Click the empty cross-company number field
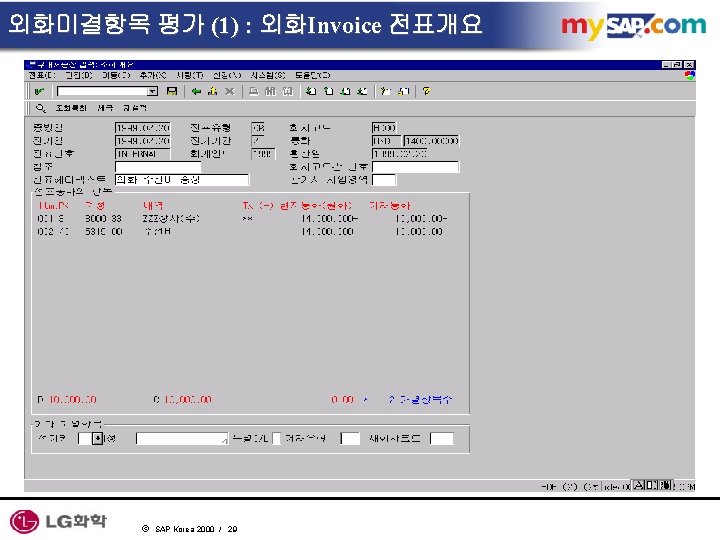Image resolution: width=720 pixels, height=540 pixels. [x=415, y=167]
